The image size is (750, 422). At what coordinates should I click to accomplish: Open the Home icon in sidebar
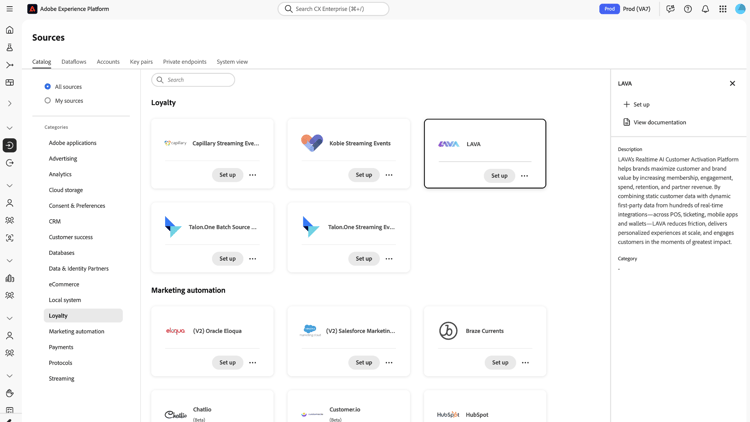[x=10, y=30]
